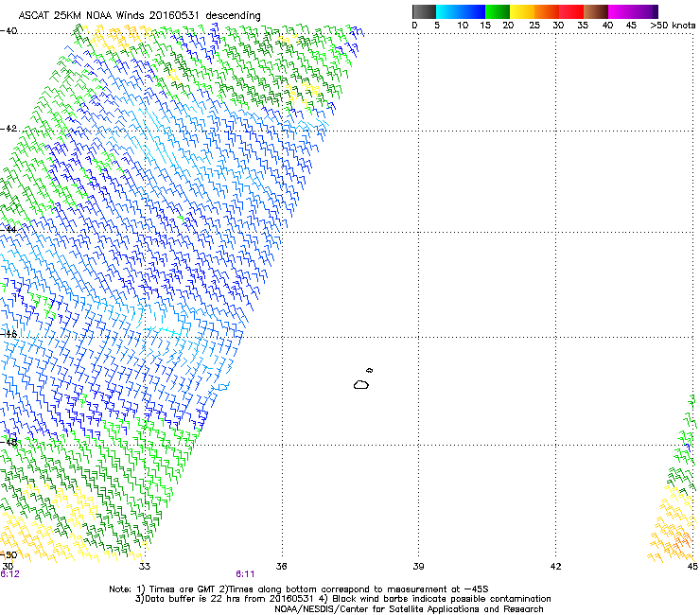Select the gray 0-5 knots legend color

(424, 11)
